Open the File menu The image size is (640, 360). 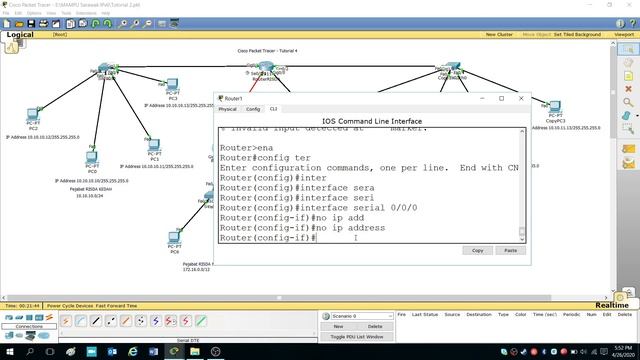click(x=6, y=13)
